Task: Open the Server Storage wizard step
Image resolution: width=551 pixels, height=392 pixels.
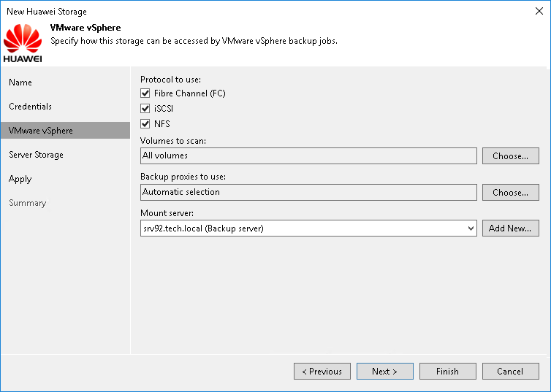Action: pyautogui.click(x=37, y=155)
